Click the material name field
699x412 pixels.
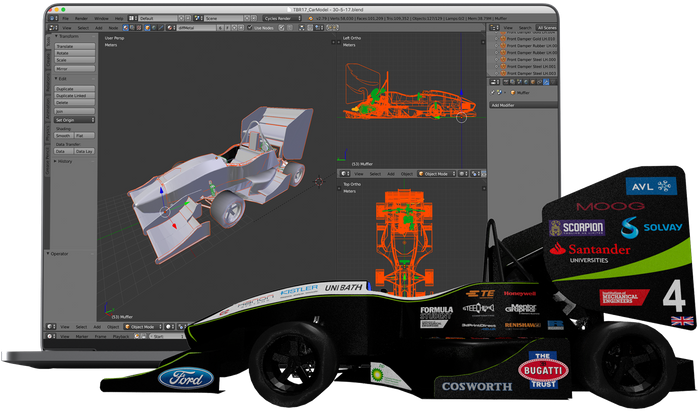197,28
